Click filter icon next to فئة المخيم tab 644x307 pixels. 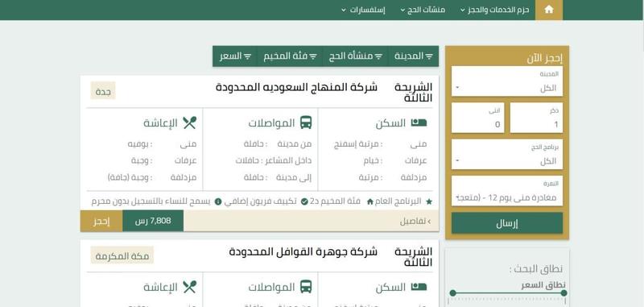[313, 56]
